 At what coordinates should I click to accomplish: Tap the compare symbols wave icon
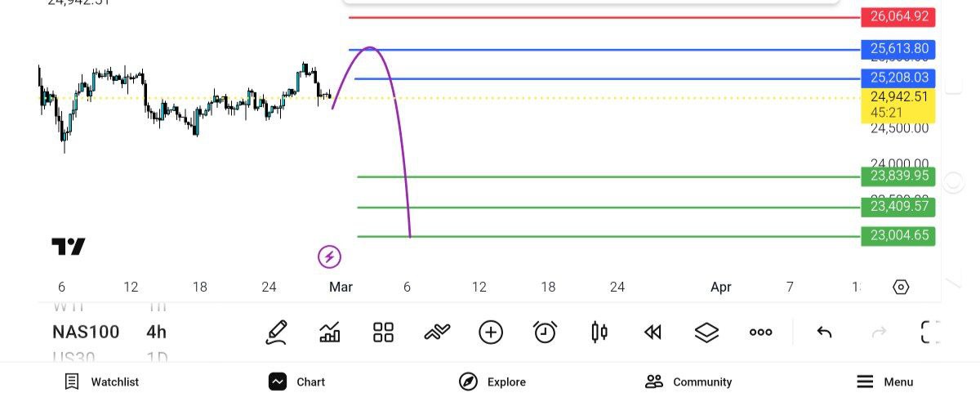[x=437, y=333]
